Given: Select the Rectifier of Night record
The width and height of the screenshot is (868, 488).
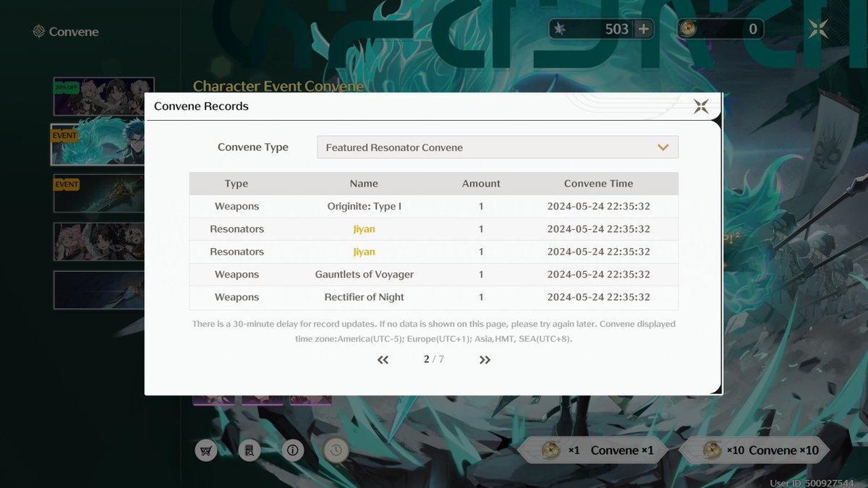Looking at the screenshot, I should pyautogui.click(x=434, y=297).
